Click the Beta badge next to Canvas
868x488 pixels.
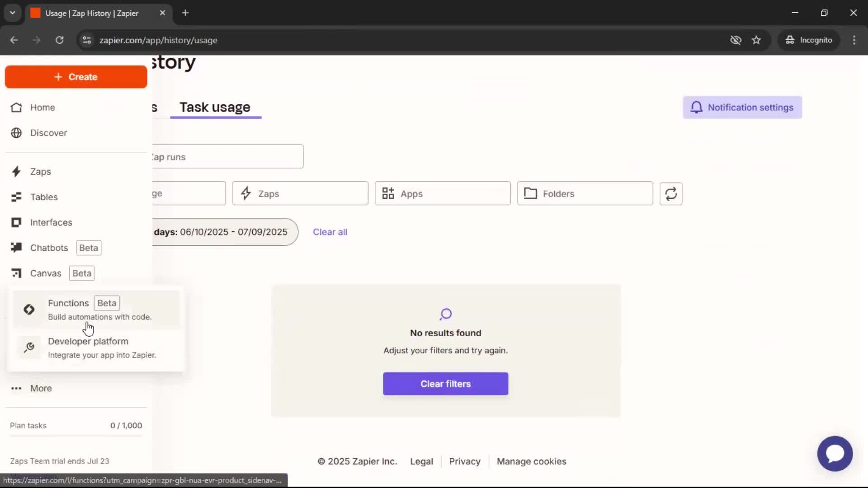82,273
